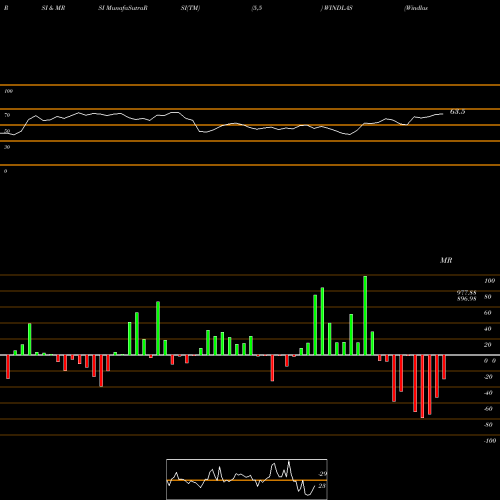Click the MR axis label '40'

coord(488,329)
